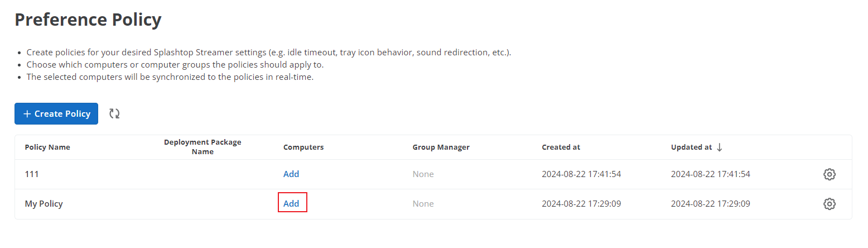This screenshot has height=248, width=868.
Task: Add computers to policy 111
Action: click(291, 174)
